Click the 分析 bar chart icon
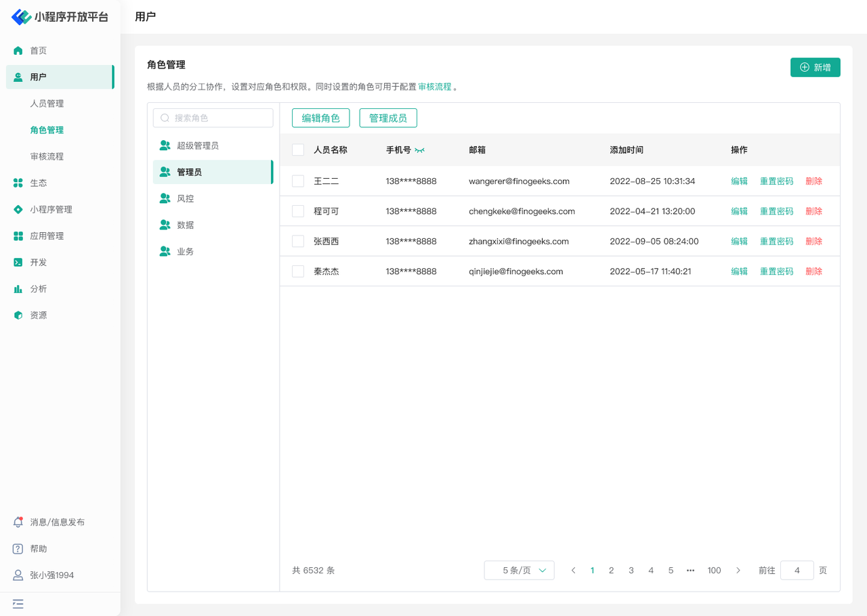Screen dimensions: 867x616 coord(18,289)
